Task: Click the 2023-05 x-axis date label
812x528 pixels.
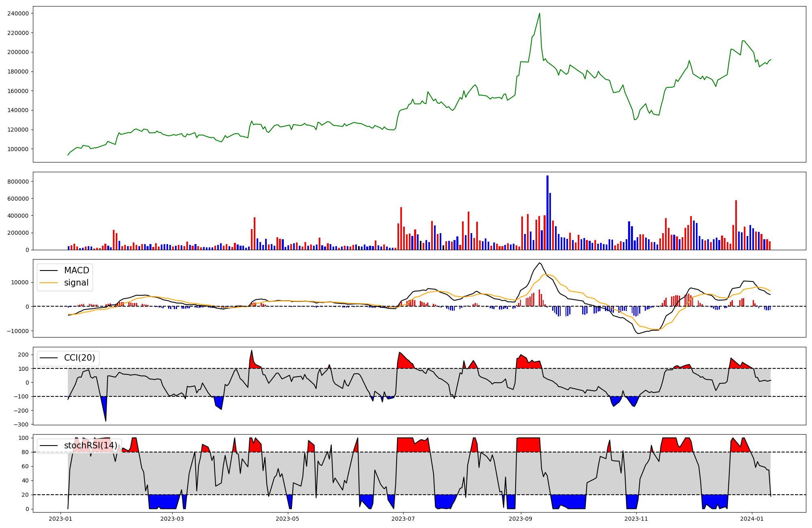Action: pos(288,519)
